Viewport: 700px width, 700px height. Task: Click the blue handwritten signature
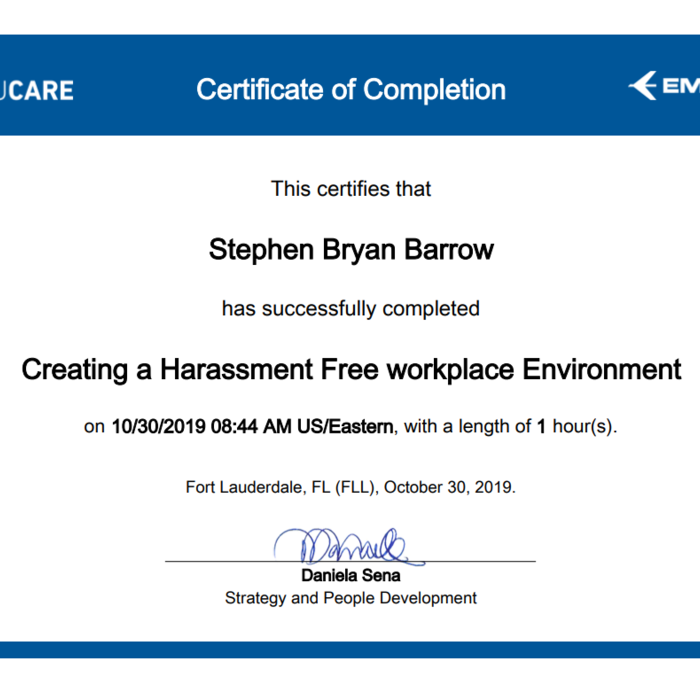(349, 547)
